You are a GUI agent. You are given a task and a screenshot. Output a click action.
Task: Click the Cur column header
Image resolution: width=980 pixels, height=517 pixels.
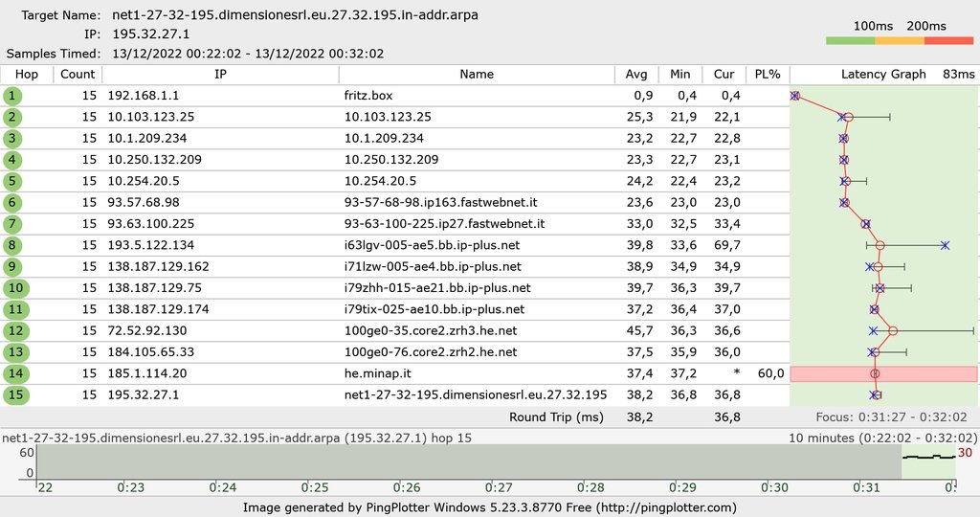724,75
